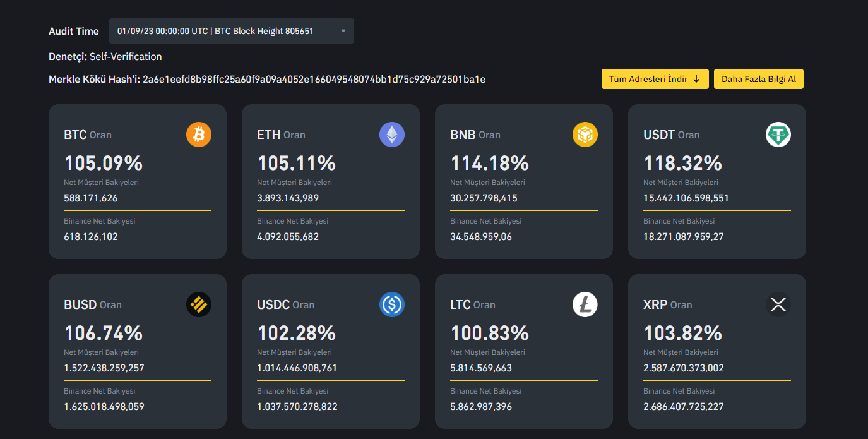This screenshot has height=439, width=868.
Task: Select the Litecoin icon on the LTC card
Action: click(585, 304)
